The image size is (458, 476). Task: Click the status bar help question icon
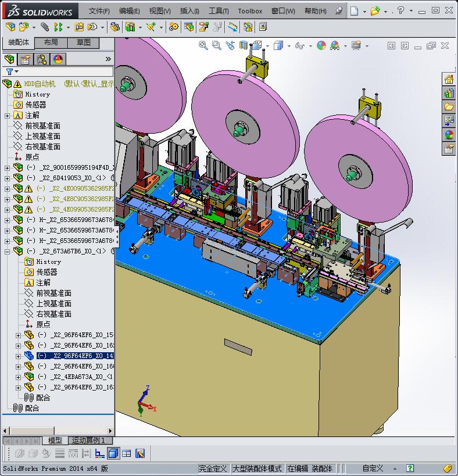pos(410,468)
